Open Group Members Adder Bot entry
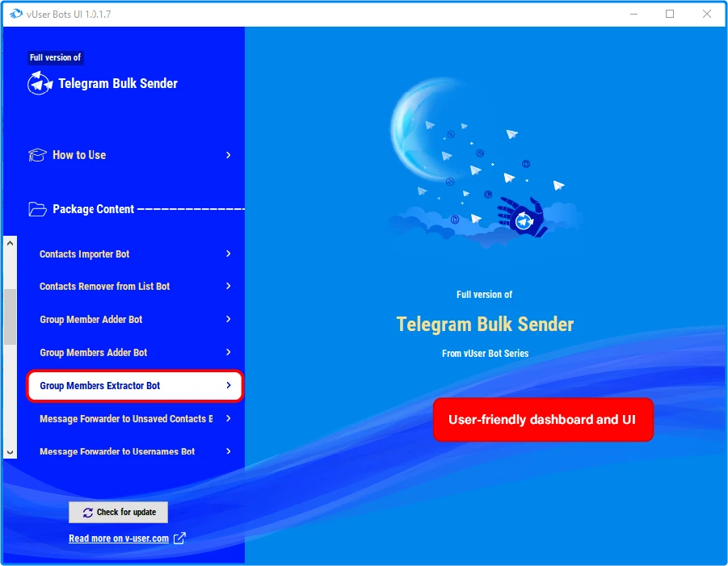The image size is (728, 566). click(135, 353)
